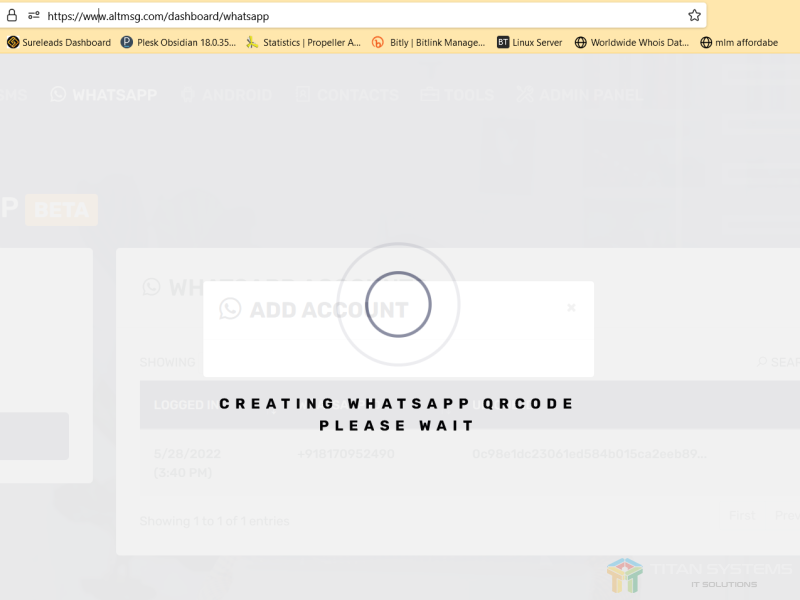The height and width of the screenshot is (600, 800).
Task: Open Sureleads Dashboard bookmark
Action: tap(59, 43)
